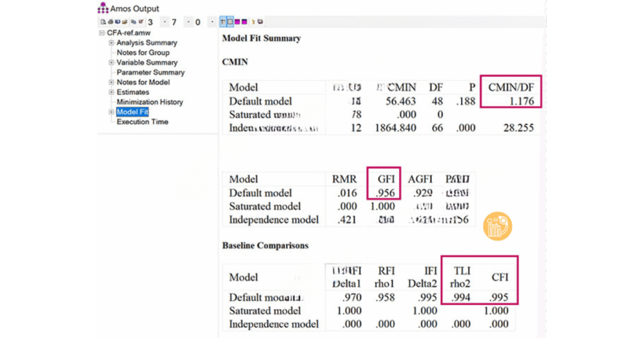Click the Options checkmark toolbar icon
Image resolution: width=644 pixels, height=338 pixels.
click(x=141, y=22)
